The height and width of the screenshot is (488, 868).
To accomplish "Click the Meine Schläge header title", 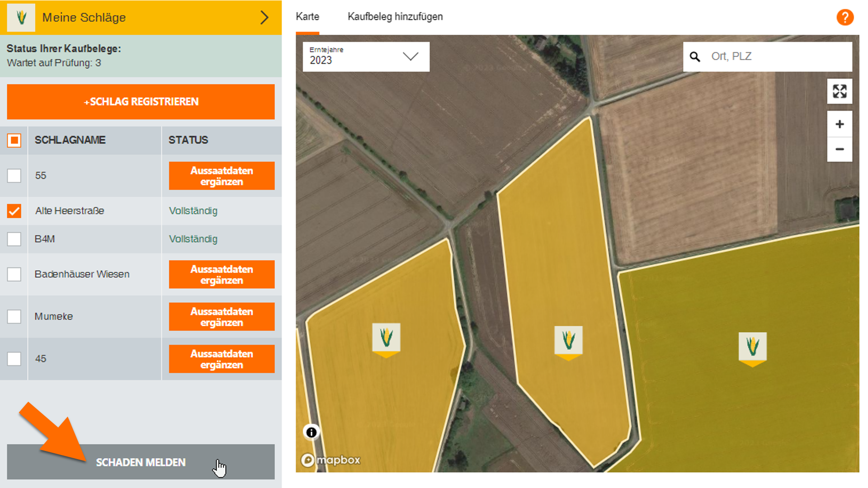I will tap(84, 18).
